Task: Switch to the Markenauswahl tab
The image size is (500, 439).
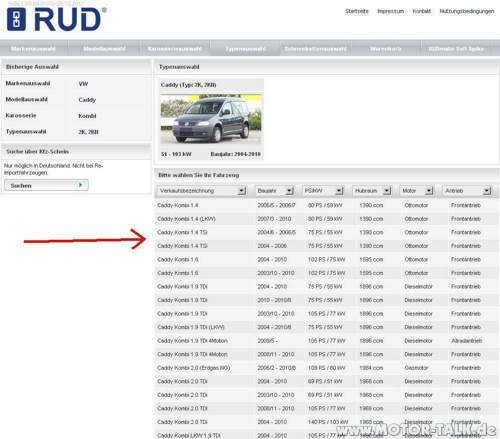Action: point(33,49)
